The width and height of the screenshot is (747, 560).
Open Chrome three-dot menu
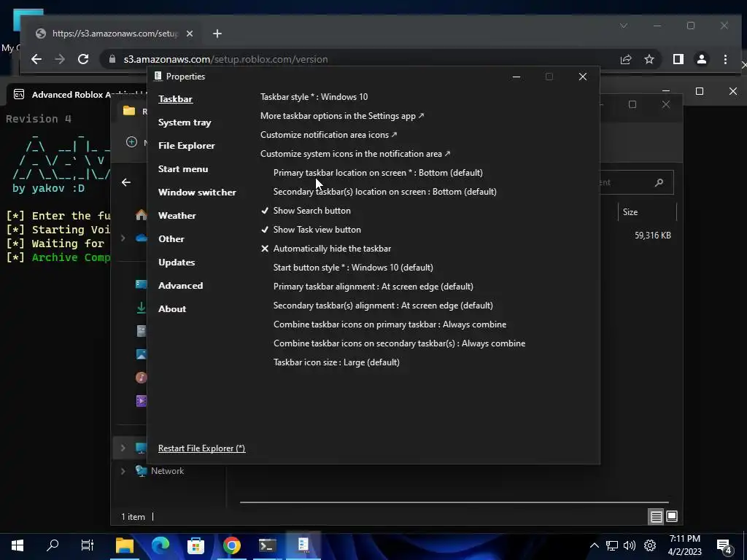pos(725,59)
